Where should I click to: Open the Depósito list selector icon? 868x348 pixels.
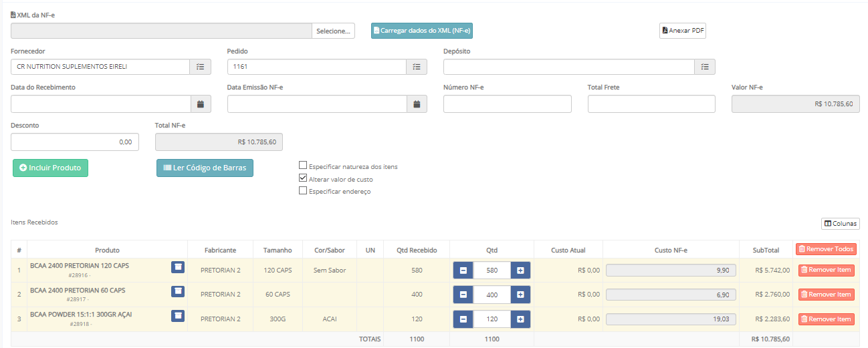point(705,67)
